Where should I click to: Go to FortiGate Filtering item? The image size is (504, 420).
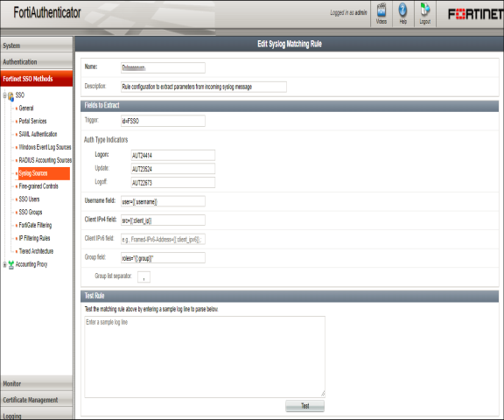click(x=35, y=225)
